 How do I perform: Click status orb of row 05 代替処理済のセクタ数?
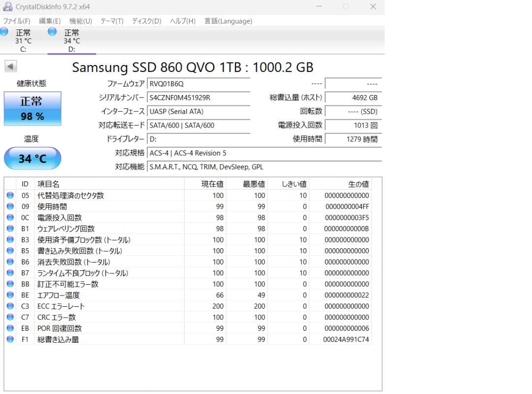click(x=10, y=195)
